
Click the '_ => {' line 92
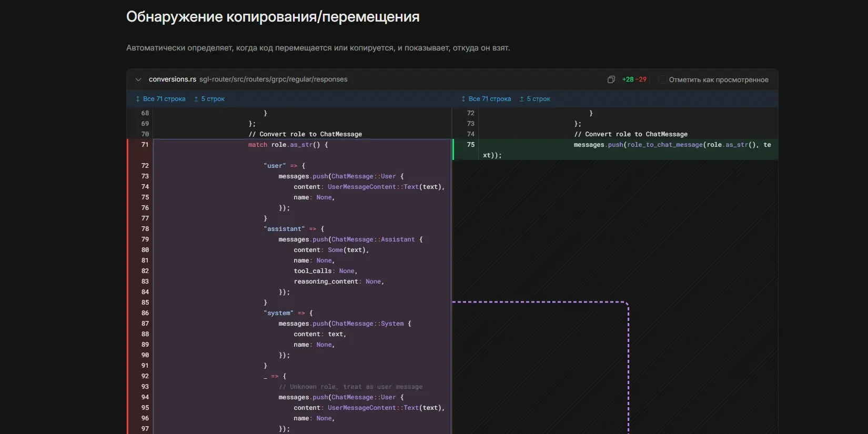pos(275,376)
